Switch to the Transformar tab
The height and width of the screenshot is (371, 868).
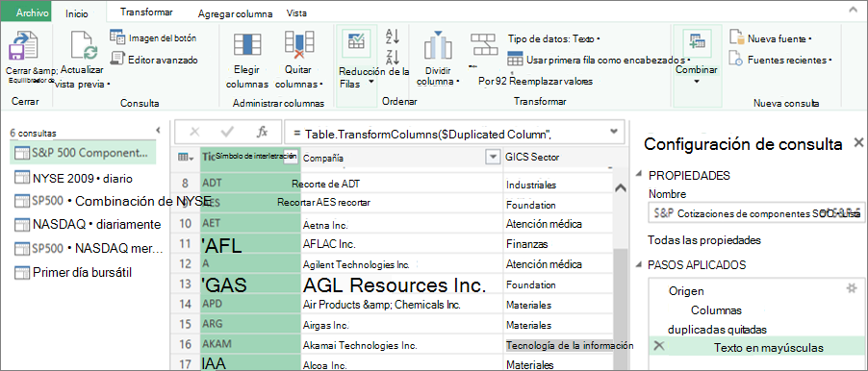click(146, 12)
